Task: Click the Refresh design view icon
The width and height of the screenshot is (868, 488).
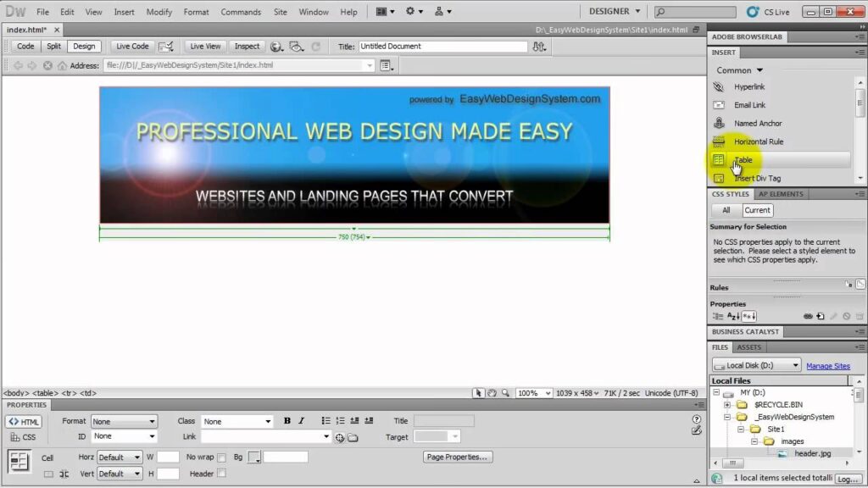Action: click(316, 47)
